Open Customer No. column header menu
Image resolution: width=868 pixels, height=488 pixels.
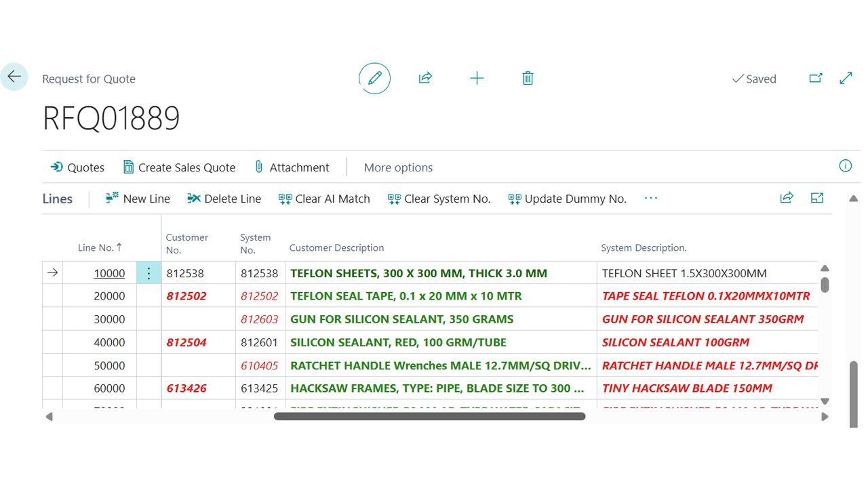click(187, 244)
